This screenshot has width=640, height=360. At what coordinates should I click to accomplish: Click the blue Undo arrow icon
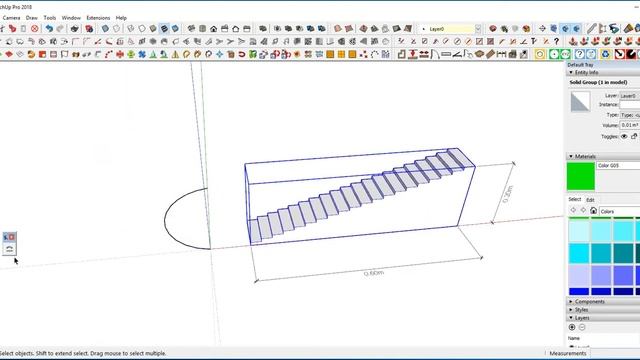pos(49,29)
